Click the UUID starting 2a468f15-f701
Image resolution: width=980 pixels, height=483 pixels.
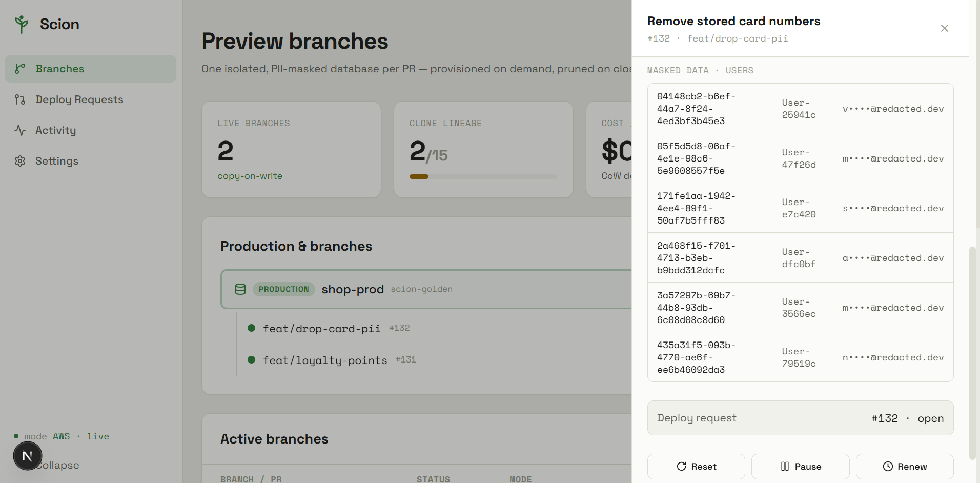(696, 258)
